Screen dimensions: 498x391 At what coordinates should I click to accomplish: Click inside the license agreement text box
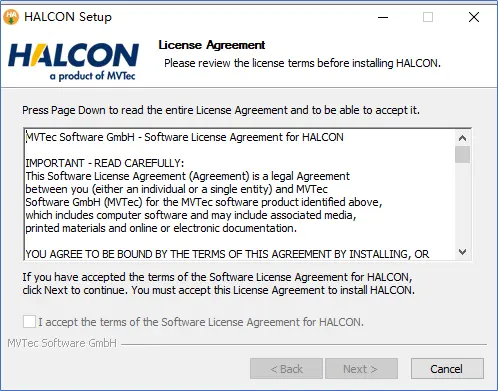[239, 194]
